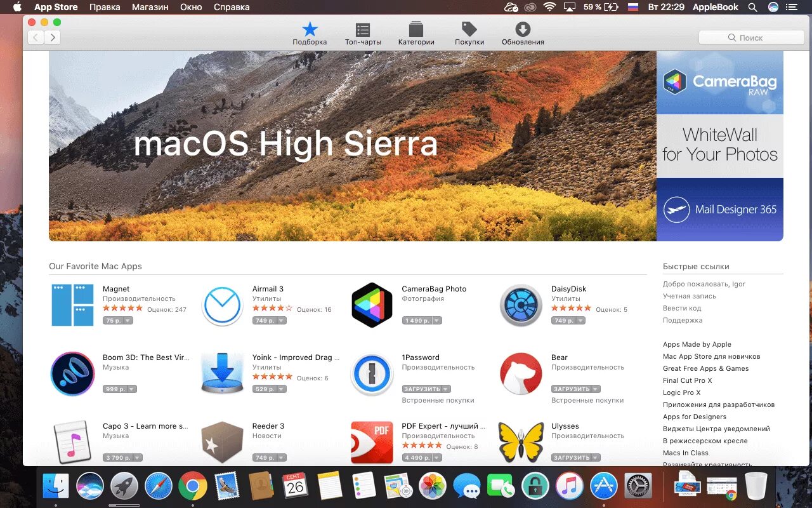Open the Yoink app icon
This screenshot has width=812, height=508.
pyautogui.click(x=222, y=374)
